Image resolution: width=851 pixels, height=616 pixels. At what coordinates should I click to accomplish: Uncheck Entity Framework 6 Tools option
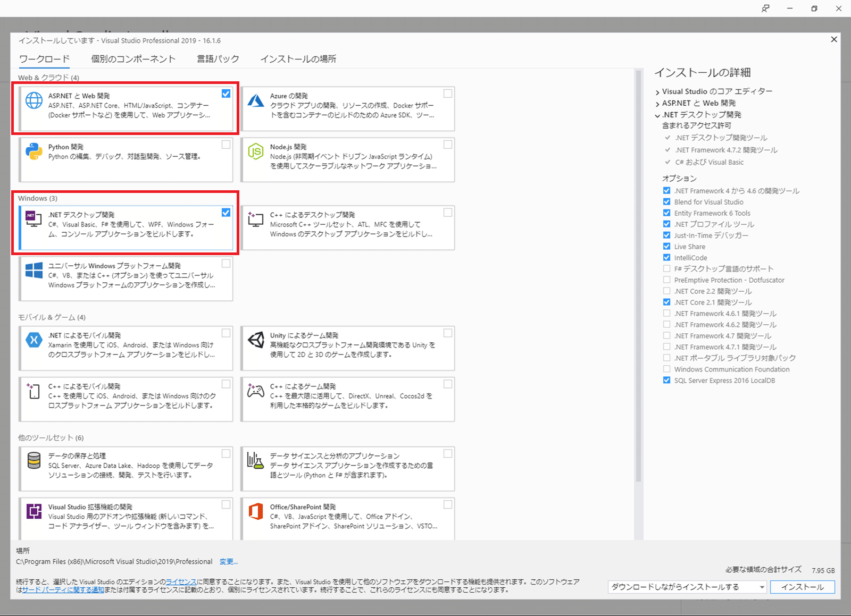click(x=666, y=213)
